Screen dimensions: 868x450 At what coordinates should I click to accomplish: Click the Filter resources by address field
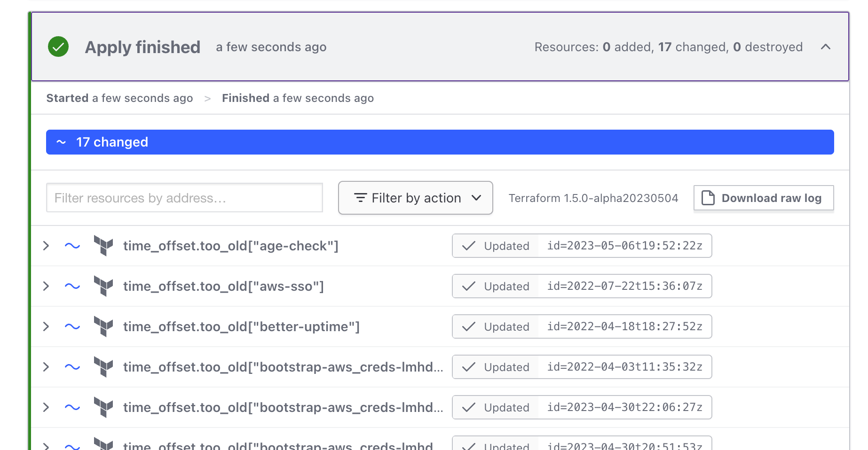click(x=184, y=198)
